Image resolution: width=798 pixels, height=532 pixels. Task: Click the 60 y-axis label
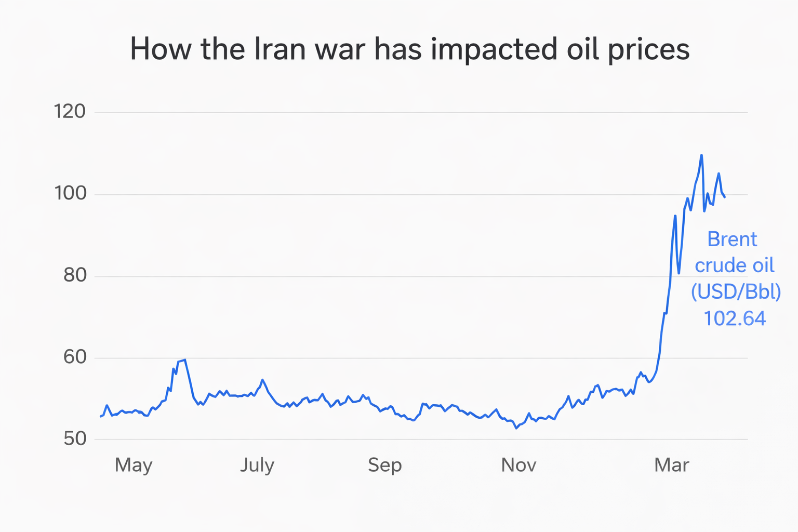click(75, 357)
